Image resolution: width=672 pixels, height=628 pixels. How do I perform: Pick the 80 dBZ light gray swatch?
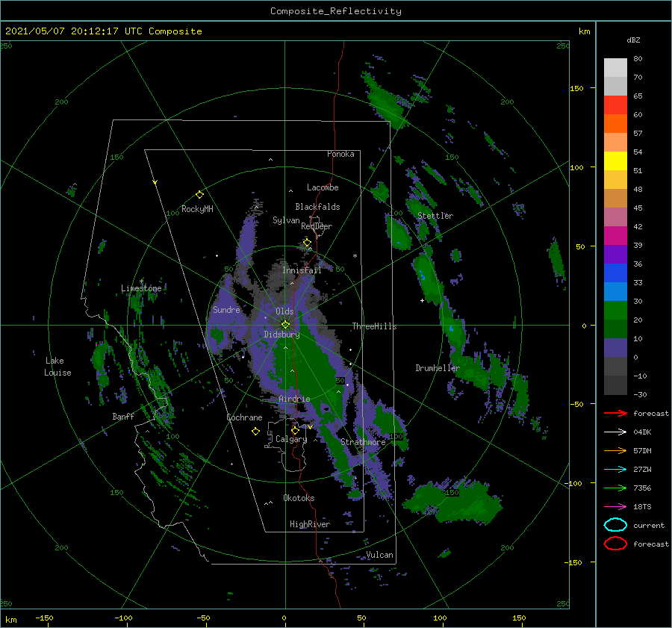pyautogui.click(x=615, y=67)
